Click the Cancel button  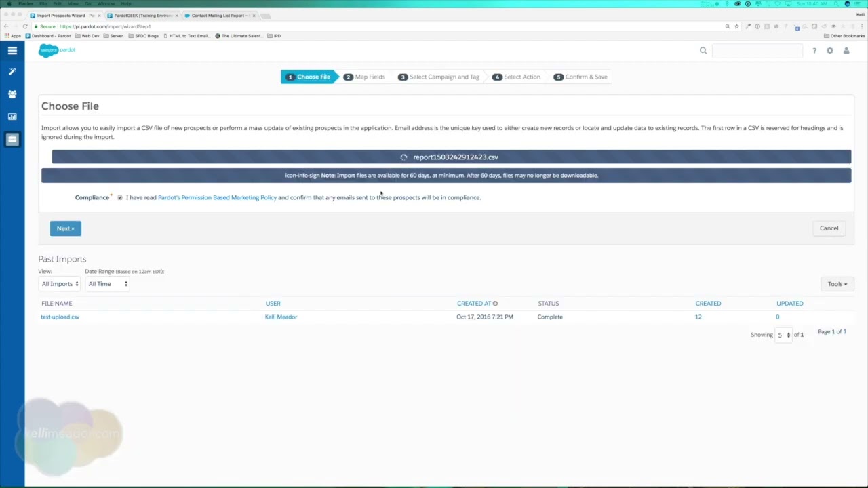tap(829, 228)
